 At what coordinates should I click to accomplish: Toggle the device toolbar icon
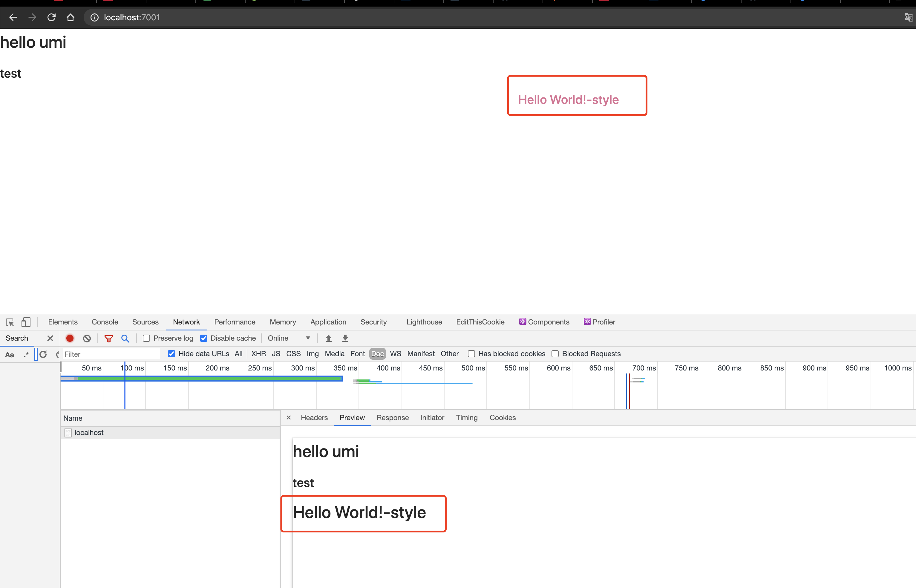26,322
